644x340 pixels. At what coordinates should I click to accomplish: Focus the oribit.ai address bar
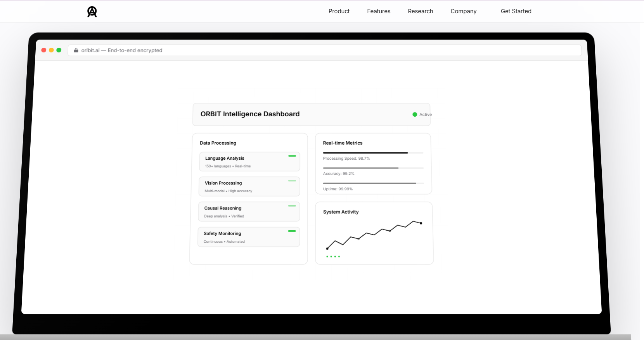tap(324, 50)
